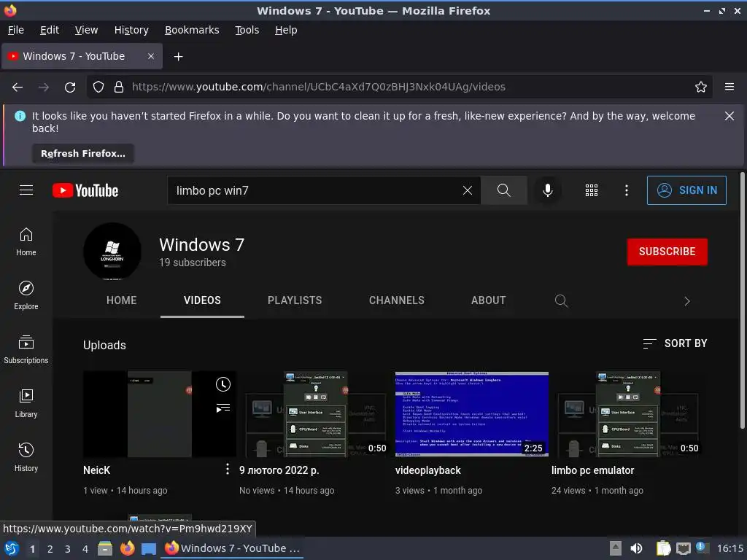Click the Refresh Firefox button

pos(83,154)
